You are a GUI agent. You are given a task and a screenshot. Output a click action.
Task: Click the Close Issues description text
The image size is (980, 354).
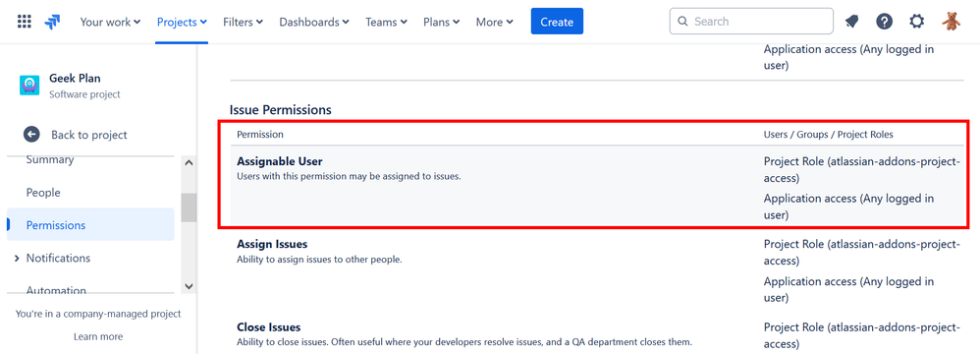(x=464, y=342)
